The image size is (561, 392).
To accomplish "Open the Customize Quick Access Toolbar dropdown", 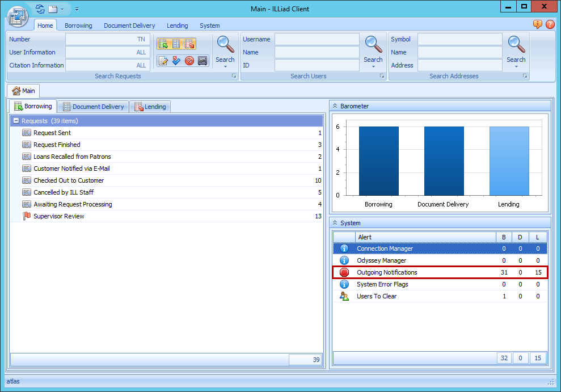I will [x=77, y=9].
